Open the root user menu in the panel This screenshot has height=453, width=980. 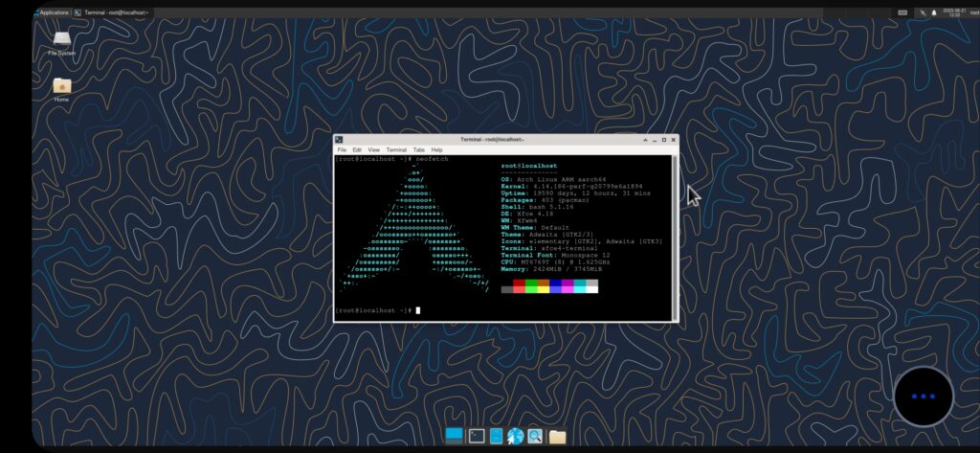tap(973, 12)
